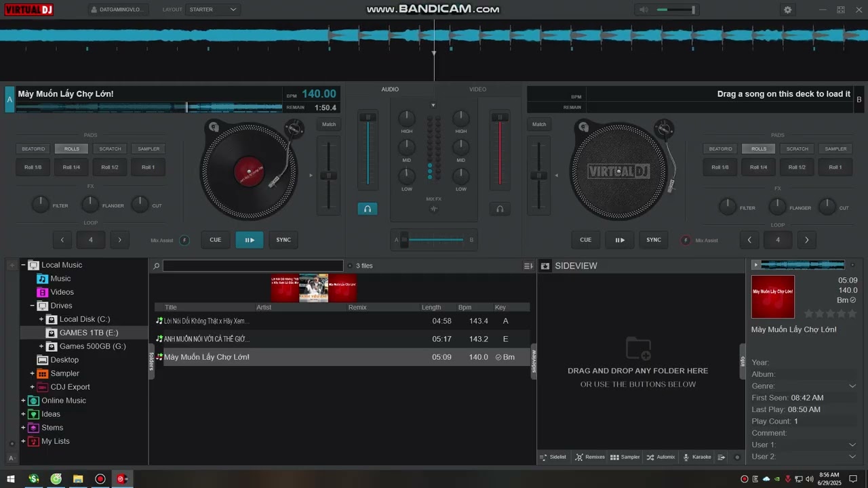This screenshot has height=488, width=868.
Task: Select the BEATGRID pads page on deck A
Action: pos(33,148)
